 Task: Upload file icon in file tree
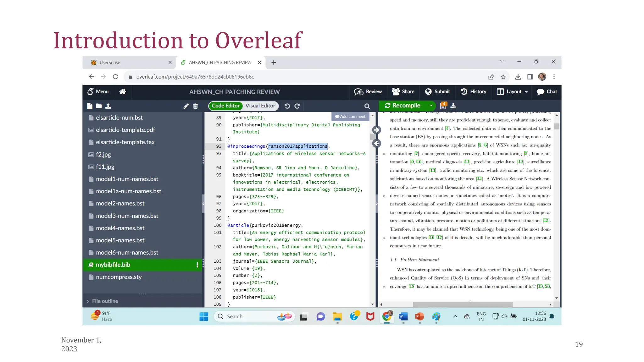tap(108, 106)
